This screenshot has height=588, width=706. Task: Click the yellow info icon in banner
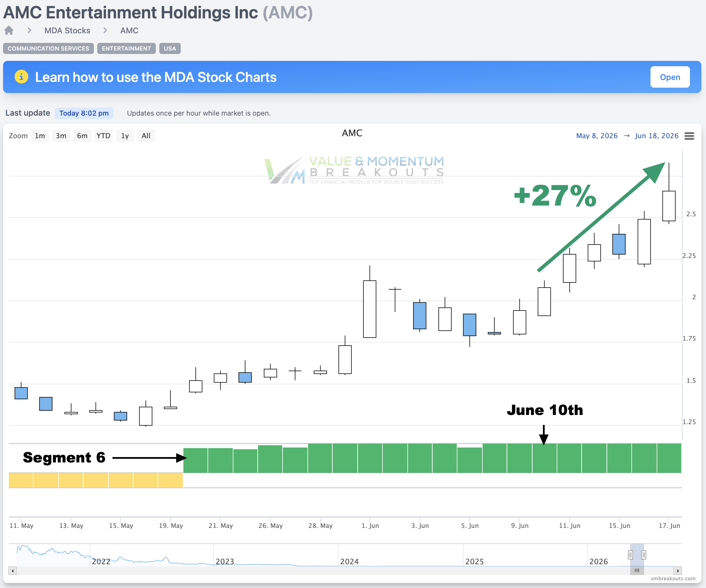point(21,77)
